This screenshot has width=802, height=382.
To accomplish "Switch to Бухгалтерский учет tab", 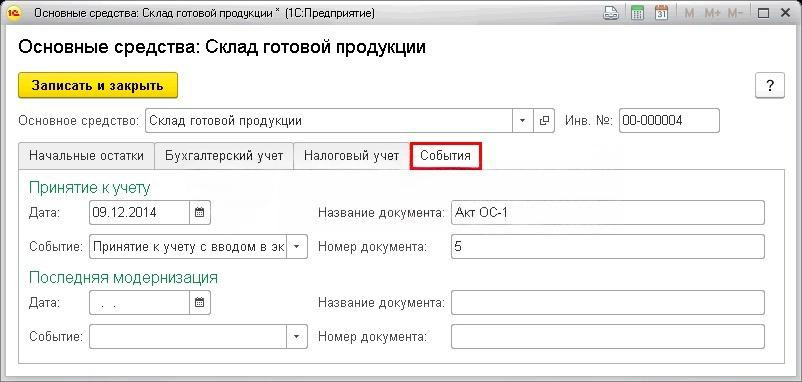I will pyautogui.click(x=224, y=156).
